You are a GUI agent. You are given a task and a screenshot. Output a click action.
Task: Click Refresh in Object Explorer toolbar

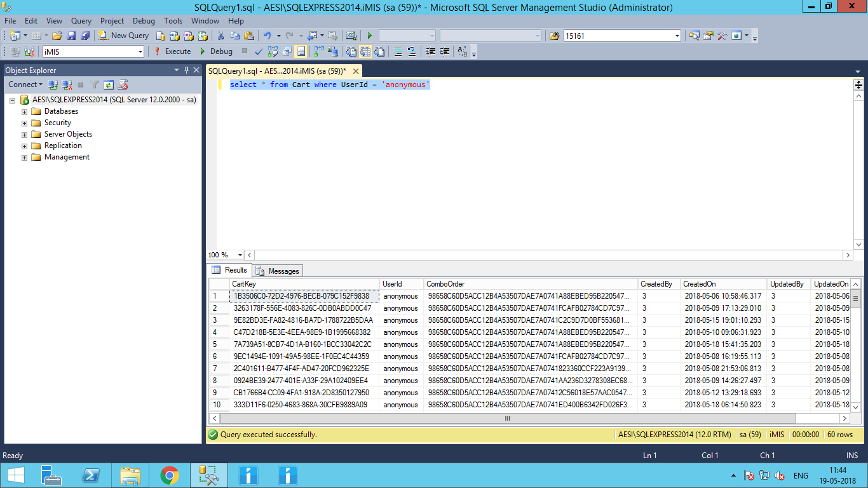click(x=109, y=85)
